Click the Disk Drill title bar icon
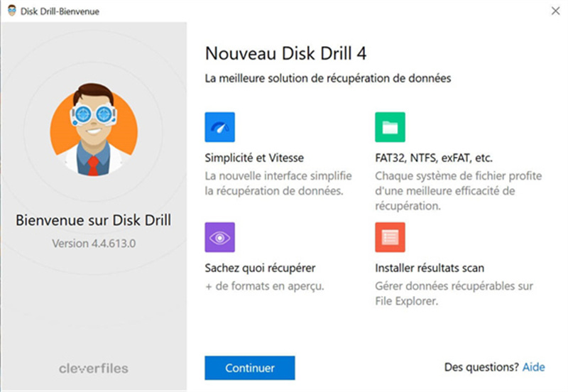 tap(12, 11)
